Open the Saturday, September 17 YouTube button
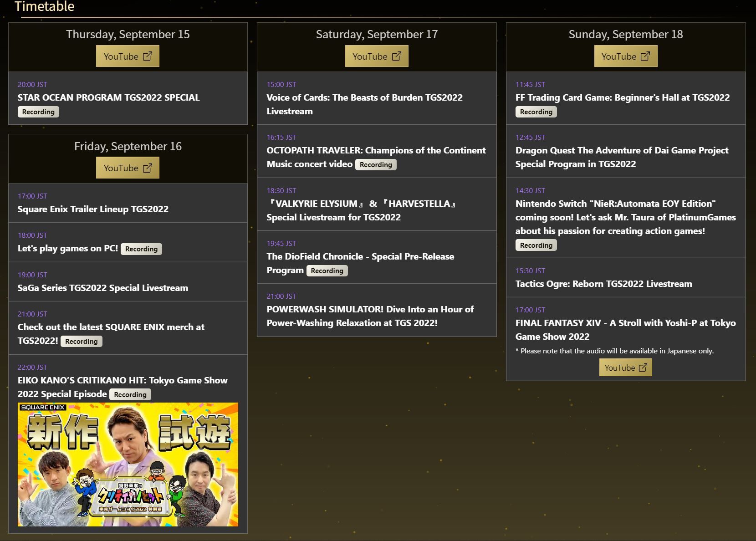This screenshot has height=541, width=756. pyautogui.click(x=377, y=56)
